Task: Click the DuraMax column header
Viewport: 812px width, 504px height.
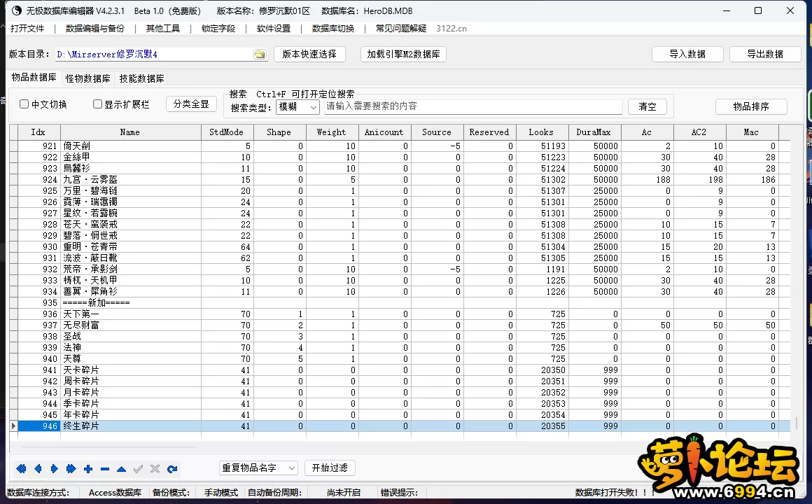Action: click(x=594, y=132)
